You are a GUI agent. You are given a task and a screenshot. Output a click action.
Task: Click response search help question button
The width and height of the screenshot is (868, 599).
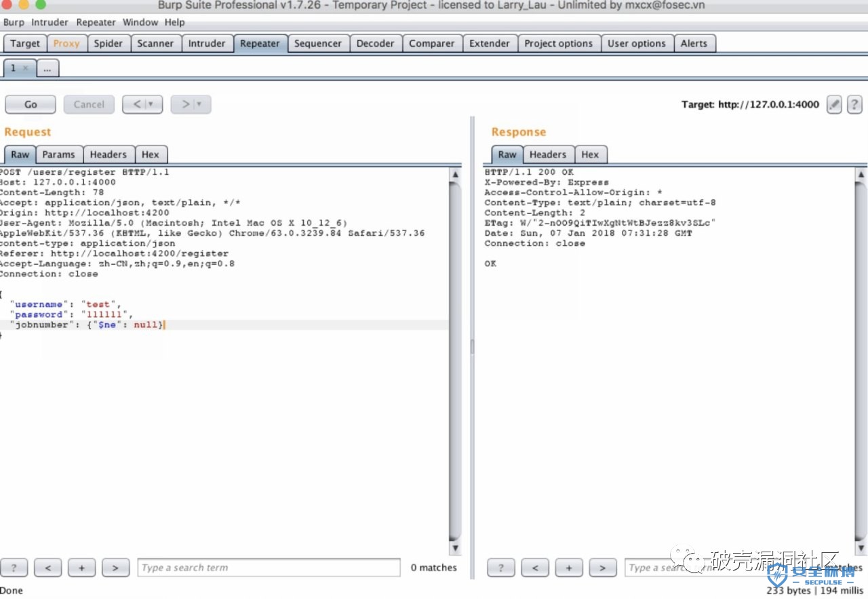pyautogui.click(x=501, y=568)
